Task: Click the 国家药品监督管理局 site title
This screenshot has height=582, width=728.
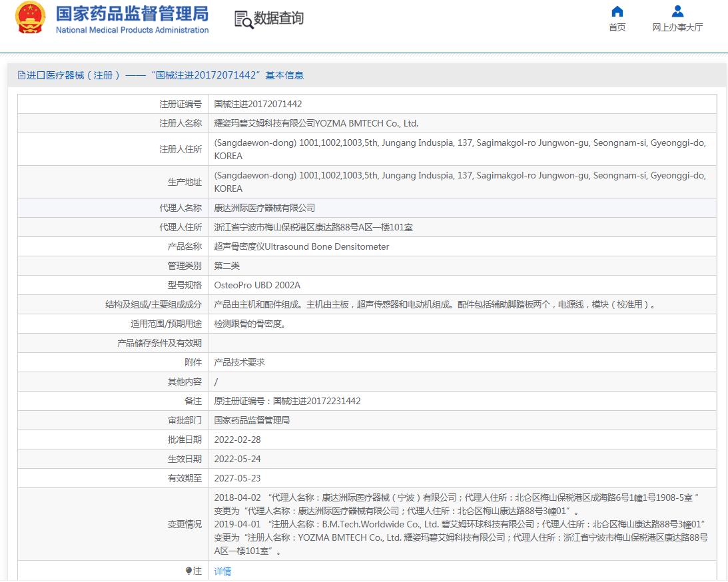Action: (x=133, y=13)
